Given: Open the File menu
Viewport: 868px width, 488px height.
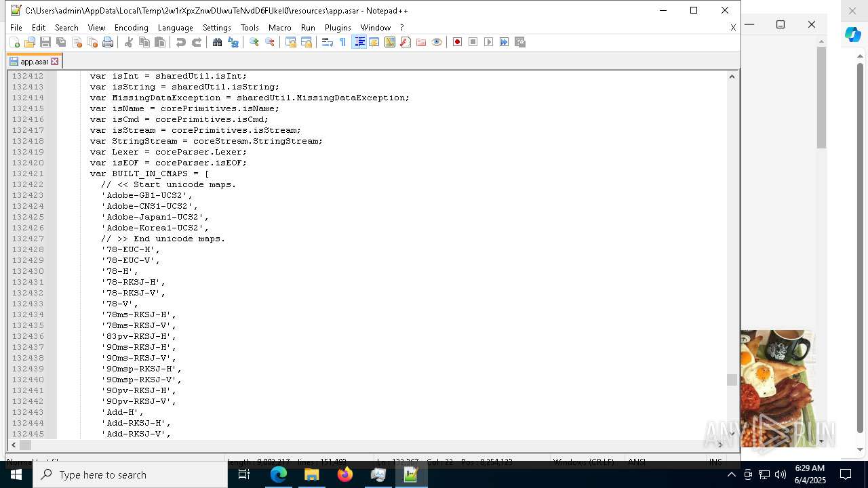Looking at the screenshot, I should (16, 28).
